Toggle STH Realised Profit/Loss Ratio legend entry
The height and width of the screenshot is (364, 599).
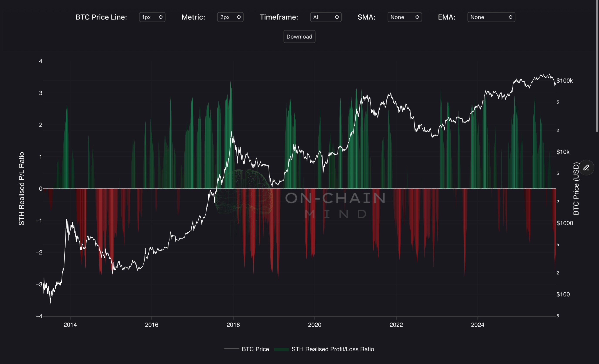[x=332, y=349]
